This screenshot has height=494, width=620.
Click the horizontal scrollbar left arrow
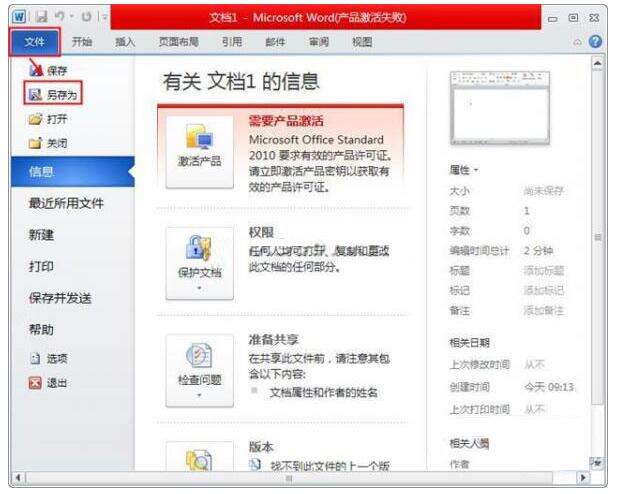[18, 477]
